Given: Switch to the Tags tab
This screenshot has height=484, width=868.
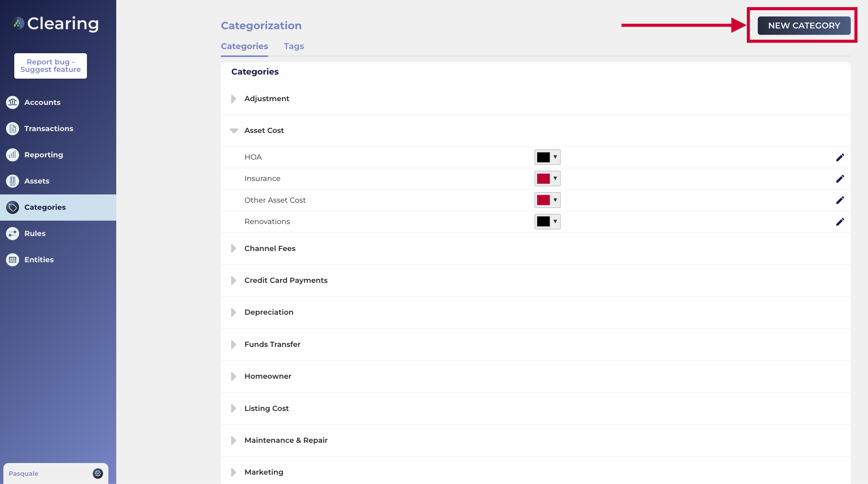Looking at the screenshot, I should tap(294, 46).
